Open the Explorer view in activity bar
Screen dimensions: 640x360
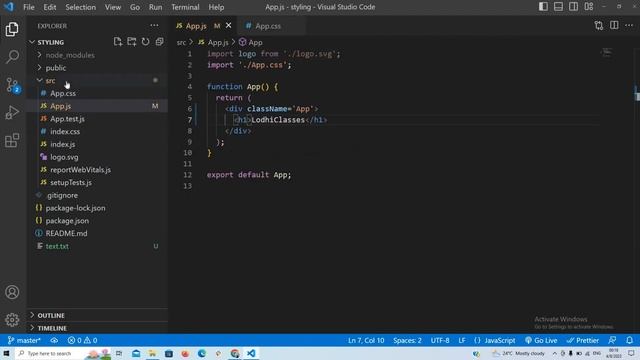click(12, 29)
